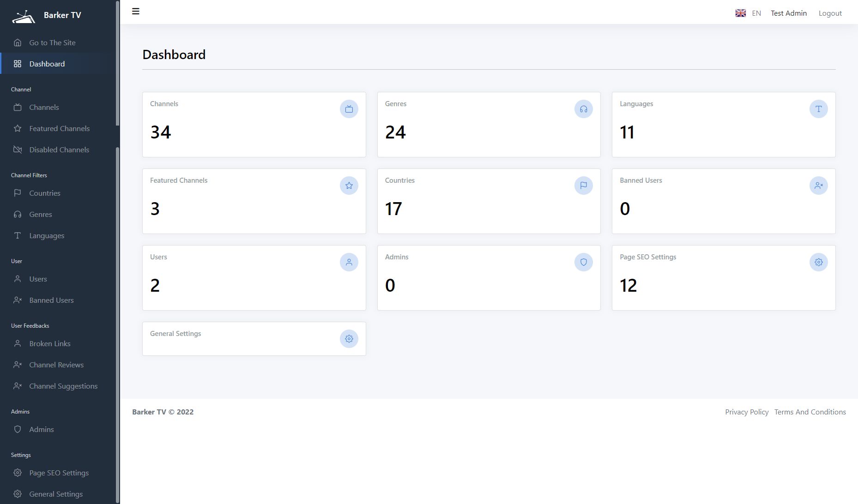Screen dimensions: 858x504
Task: Click the user icon on Users card
Action: click(x=349, y=262)
